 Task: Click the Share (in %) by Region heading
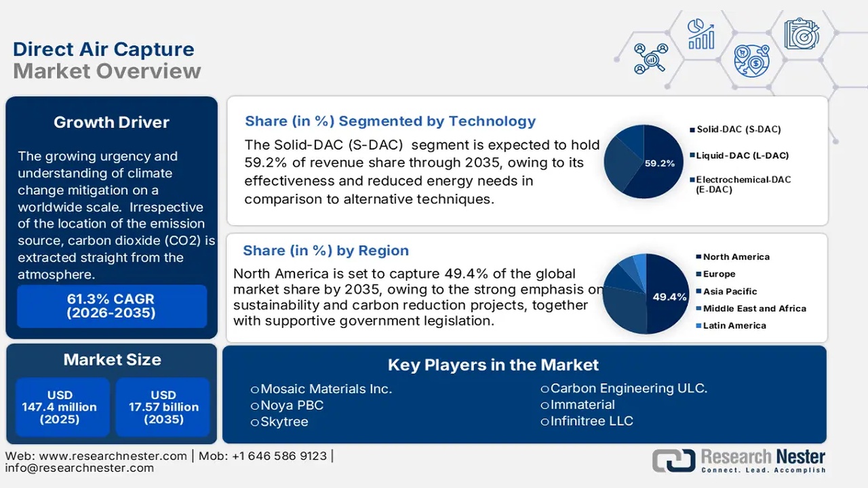pos(326,251)
